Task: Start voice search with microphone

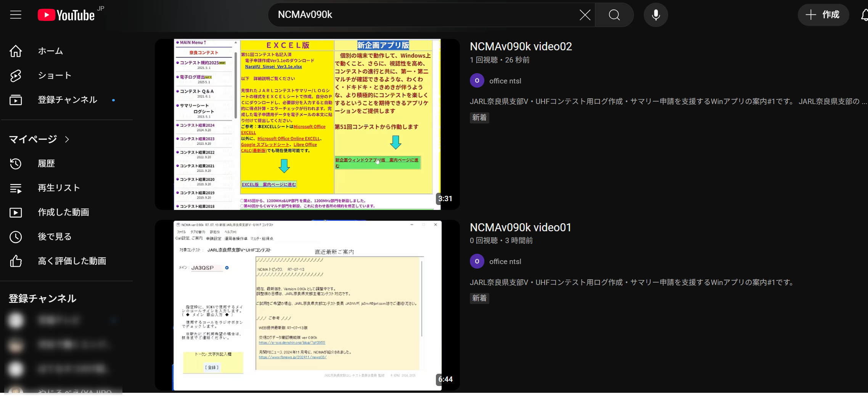Action: [656, 15]
